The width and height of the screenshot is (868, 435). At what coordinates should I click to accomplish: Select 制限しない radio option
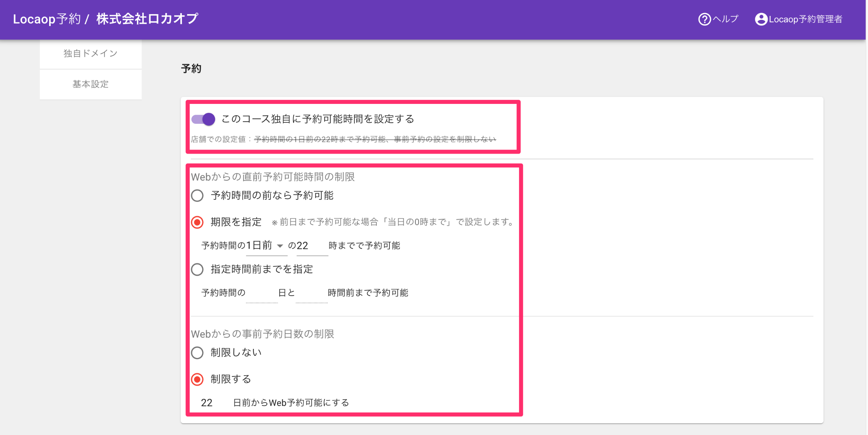pyautogui.click(x=197, y=353)
